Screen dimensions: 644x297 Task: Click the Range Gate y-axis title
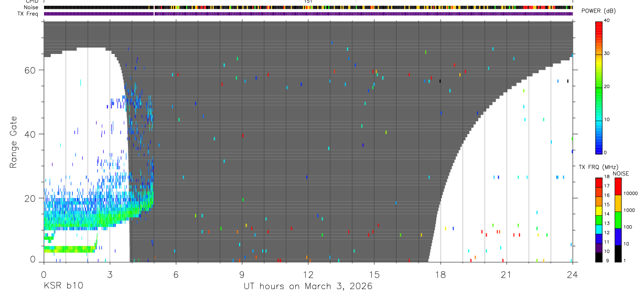tap(13, 142)
